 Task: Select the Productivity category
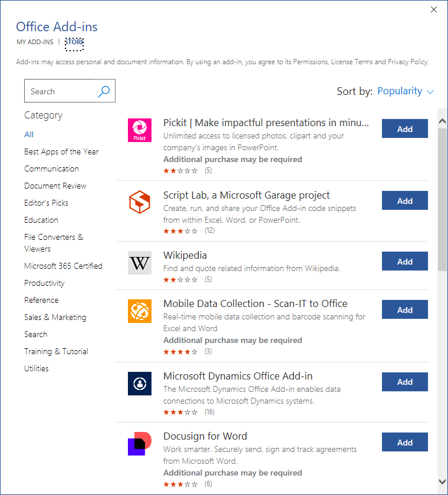click(44, 283)
